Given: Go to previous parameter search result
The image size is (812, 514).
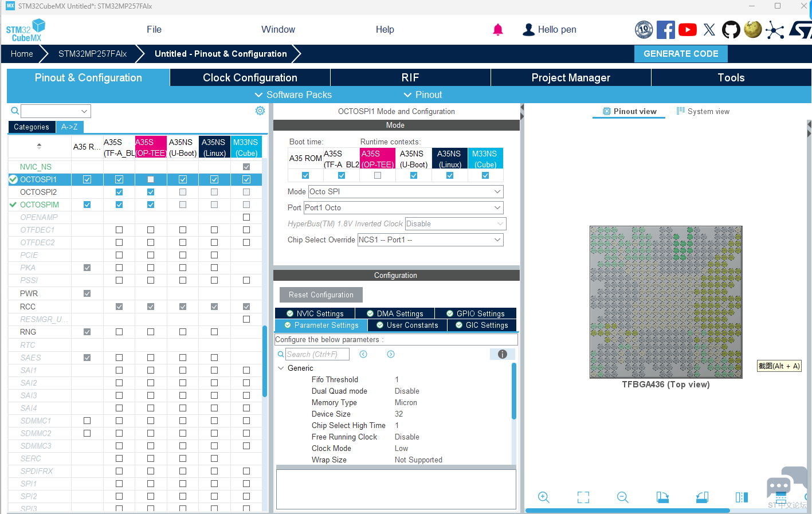Looking at the screenshot, I should (x=363, y=355).
